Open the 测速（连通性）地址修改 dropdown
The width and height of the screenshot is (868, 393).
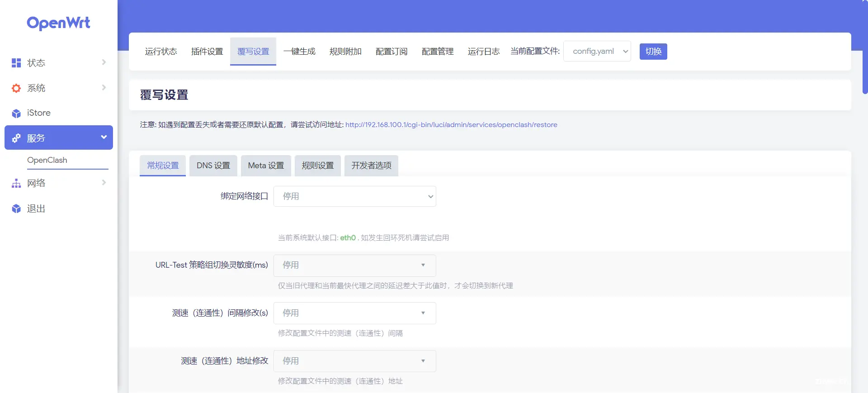355,361
